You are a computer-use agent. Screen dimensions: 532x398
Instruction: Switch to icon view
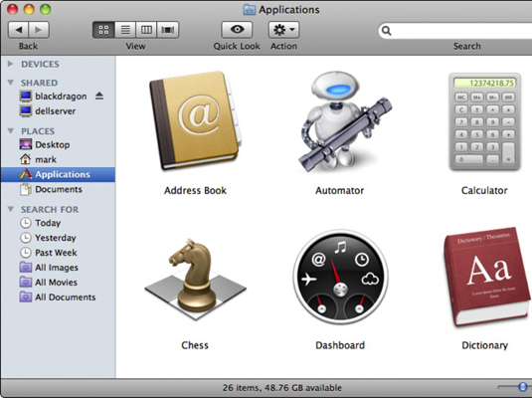coord(103,30)
